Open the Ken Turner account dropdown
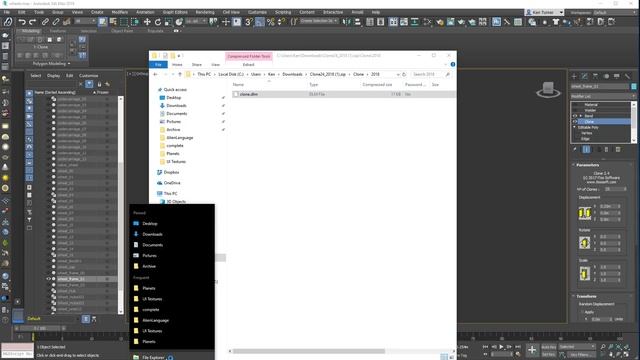Viewport: 640px width, 360px height. pyautogui.click(x=544, y=13)
